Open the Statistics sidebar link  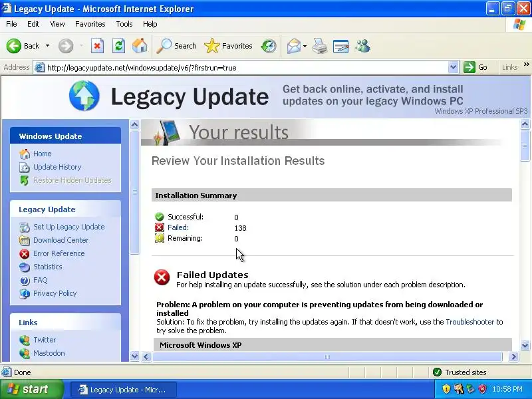coord(47,267)
